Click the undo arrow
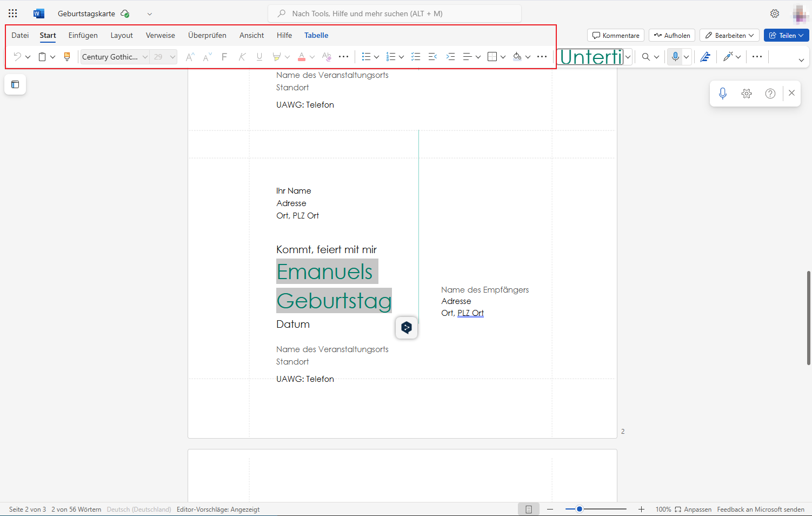812x516 pixels. [17, 57]
